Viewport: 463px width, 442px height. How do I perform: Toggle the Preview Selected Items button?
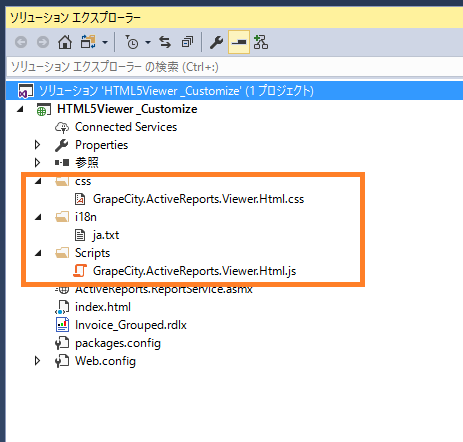pos(239,42)
